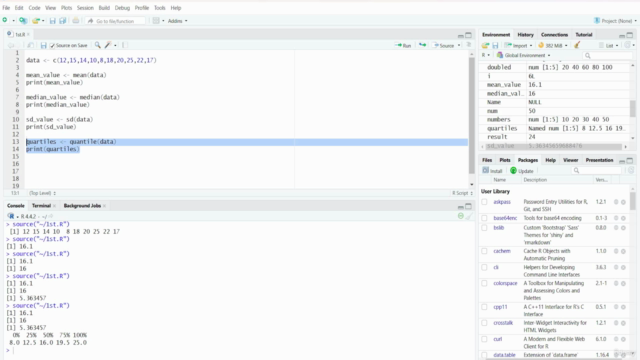Check the cpp11 package checkbox
This screenshot has width=640, height=360.
pyautogui.click(x=484, y=307)
